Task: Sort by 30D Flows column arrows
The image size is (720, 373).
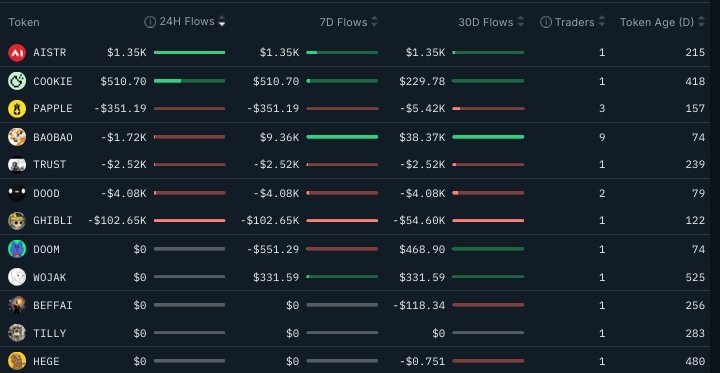Action: [x=520, y=22]
